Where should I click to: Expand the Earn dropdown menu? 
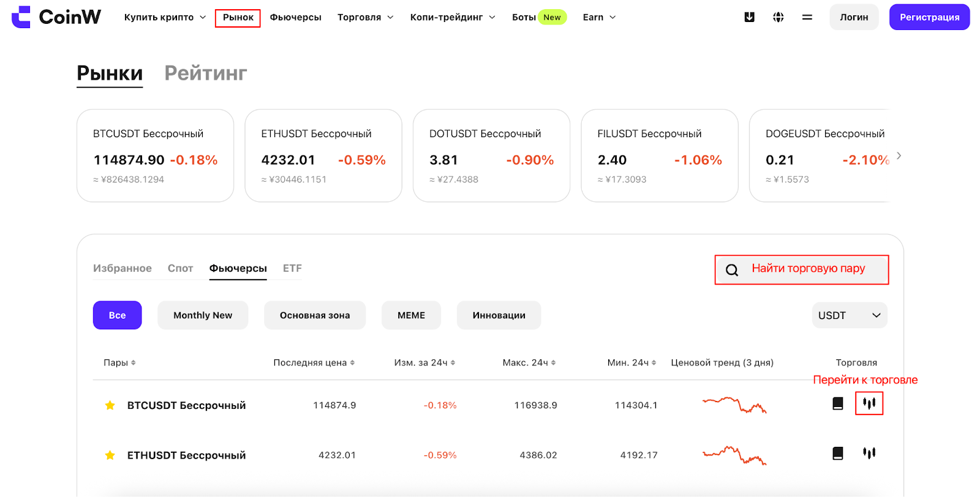[600, 17]
